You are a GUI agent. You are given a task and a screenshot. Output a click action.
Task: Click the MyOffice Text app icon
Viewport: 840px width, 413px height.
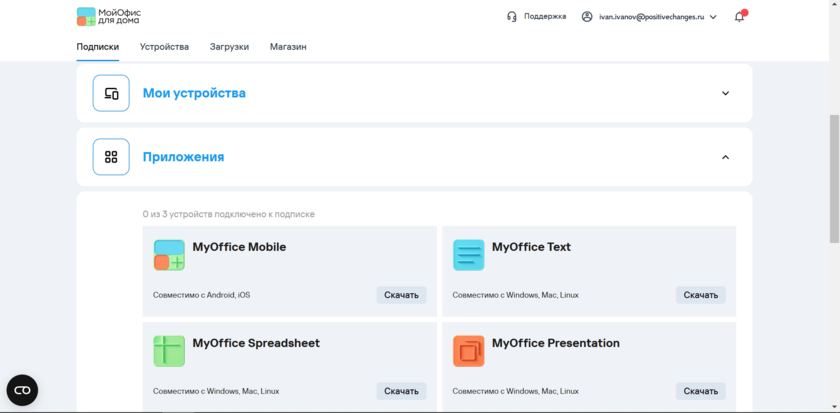(468, 255)
